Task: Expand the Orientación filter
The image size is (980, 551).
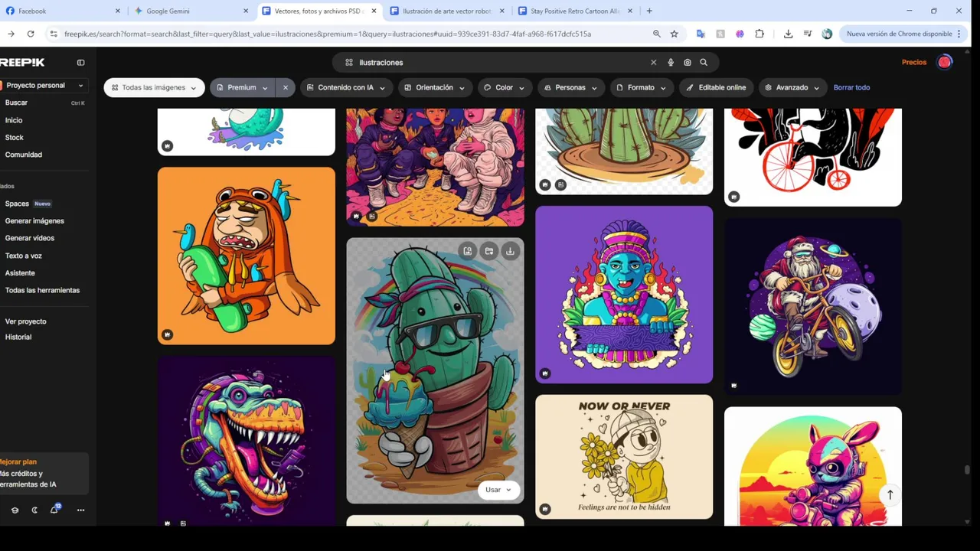Action: pos(434,87)
